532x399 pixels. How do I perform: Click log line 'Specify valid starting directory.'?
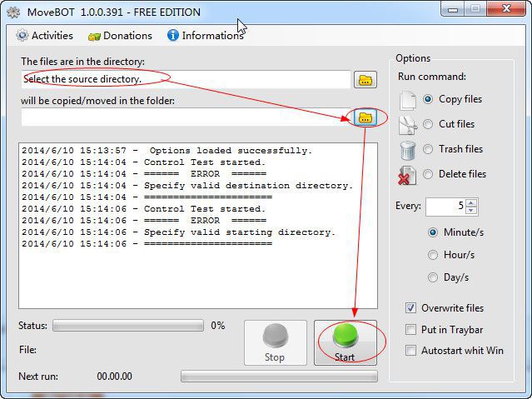178,232
